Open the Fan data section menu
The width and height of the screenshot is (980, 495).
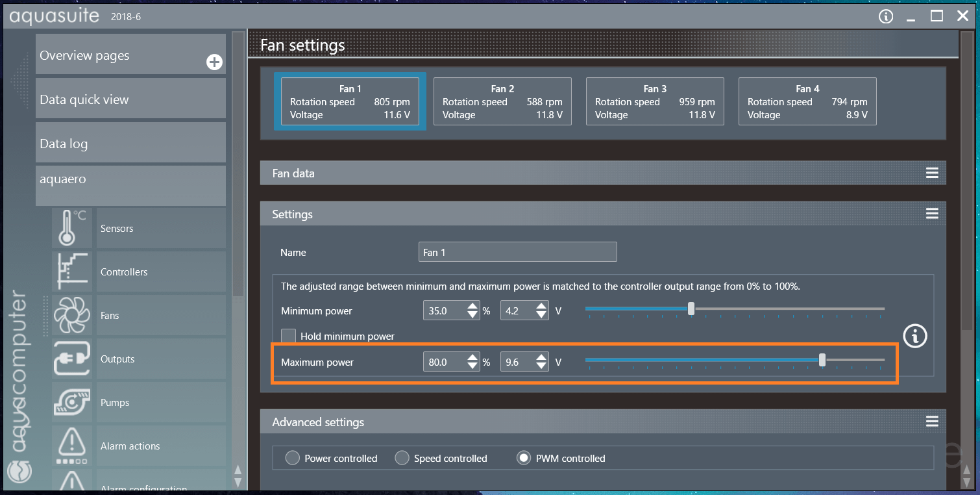pos(932,173)
